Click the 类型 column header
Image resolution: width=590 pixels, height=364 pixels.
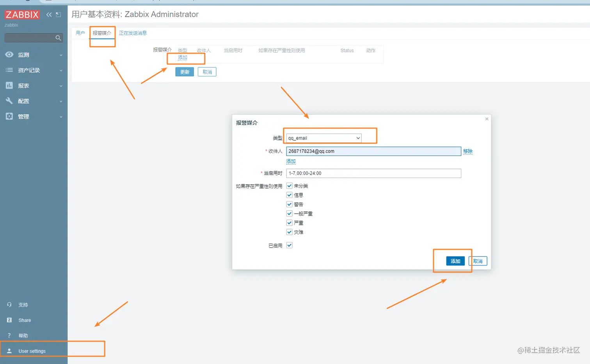pyautogui.click(x=183, y=51)
